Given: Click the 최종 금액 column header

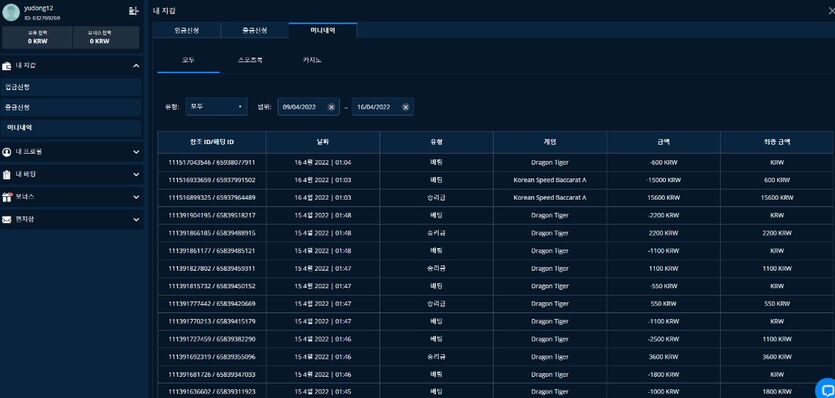Looking at the screenshot, I should click(777, 142).
